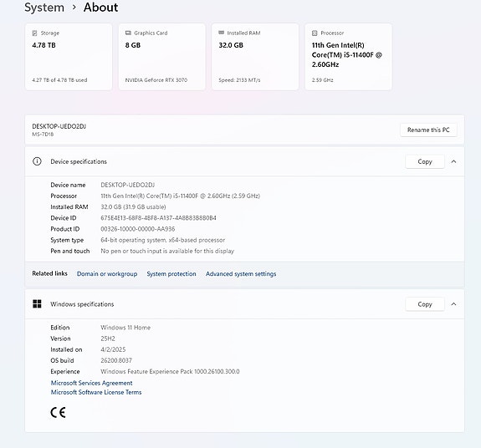
Task: Collapse the Device specifications section
Action: [453, 161]
